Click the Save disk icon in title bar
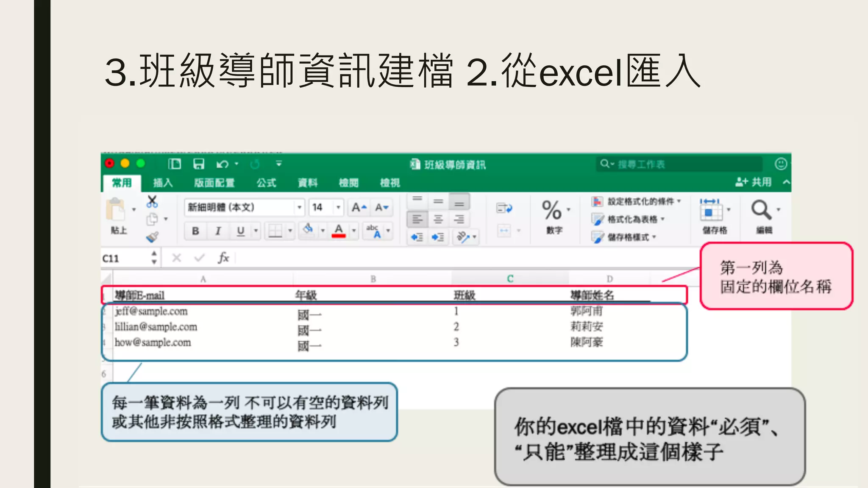Viewport: 868px width, 488px height. pos(199,164)
